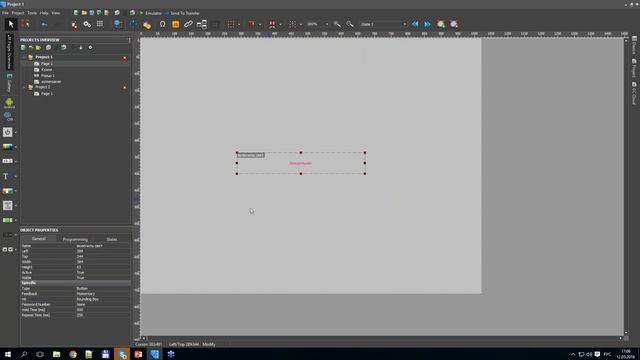Open the gears settings icon
The image size is (640, 360).
(87, 24)
